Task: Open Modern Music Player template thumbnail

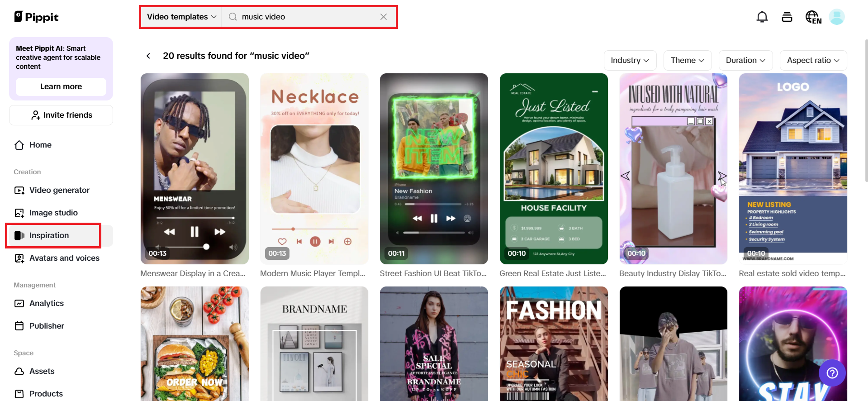Action: (x=314, y=169)
